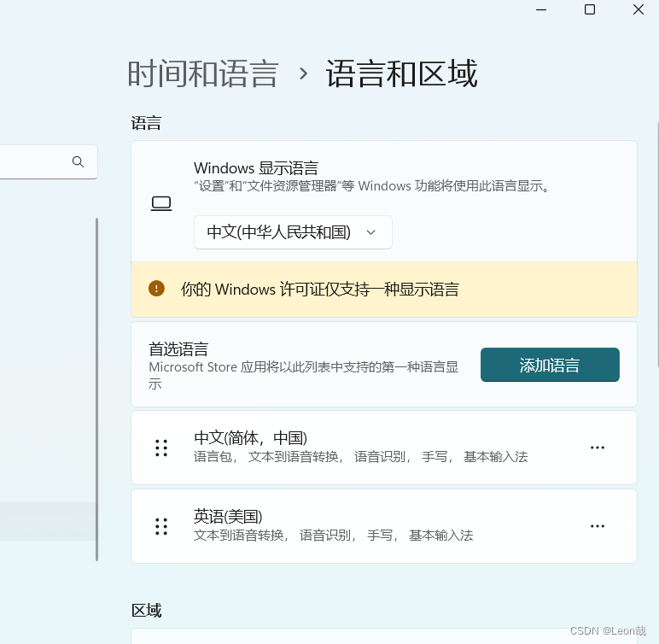Grab the drag handle for 英语(美国)
Viewport: 659px width, 644px height.
(161, 526)
